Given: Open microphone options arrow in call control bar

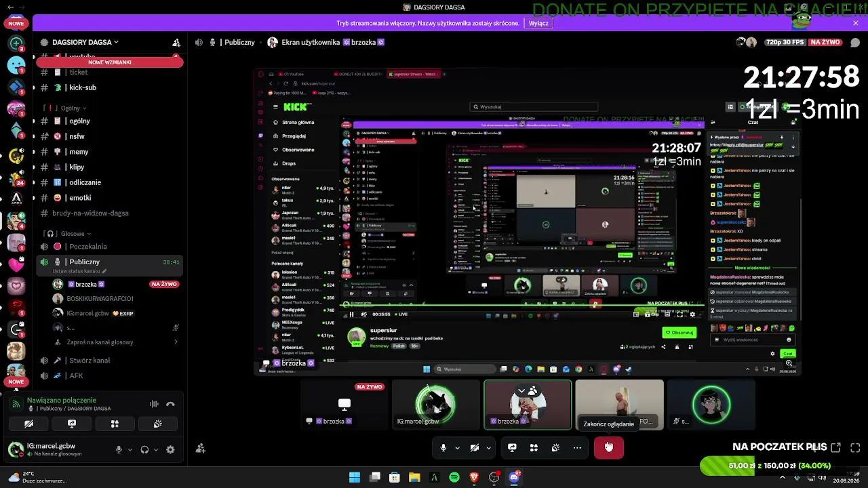Looking at the screenshot, I should (457, 447).
